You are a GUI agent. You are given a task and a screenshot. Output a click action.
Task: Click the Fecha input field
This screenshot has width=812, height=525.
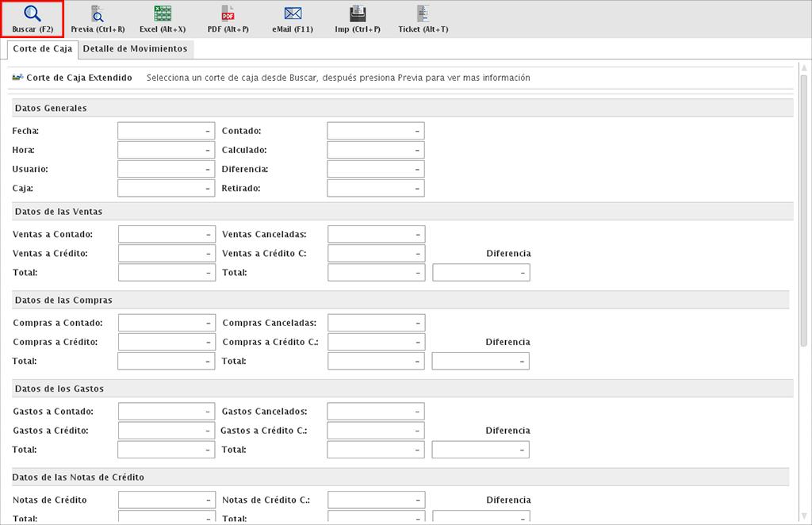pyautogui.click(x=166, y=131)
